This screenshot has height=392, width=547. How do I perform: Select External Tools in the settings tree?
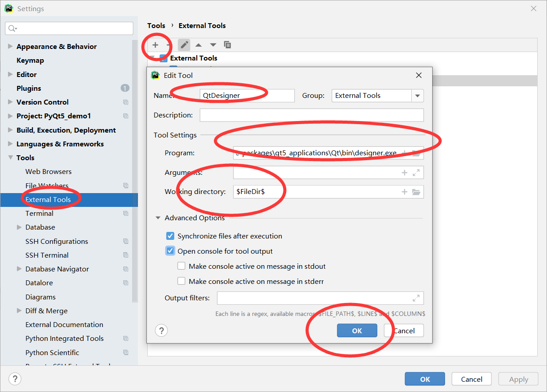tap(48, 200)
